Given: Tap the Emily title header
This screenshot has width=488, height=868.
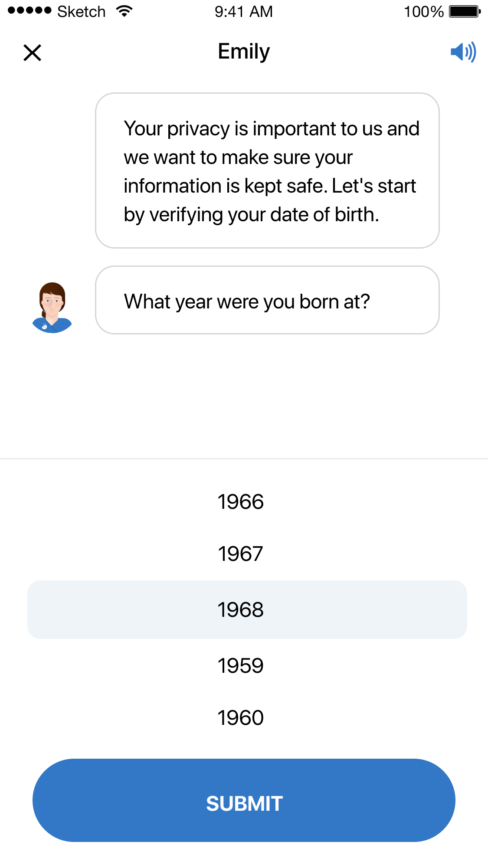Looking at the screenshot, I should coord(244,52).
